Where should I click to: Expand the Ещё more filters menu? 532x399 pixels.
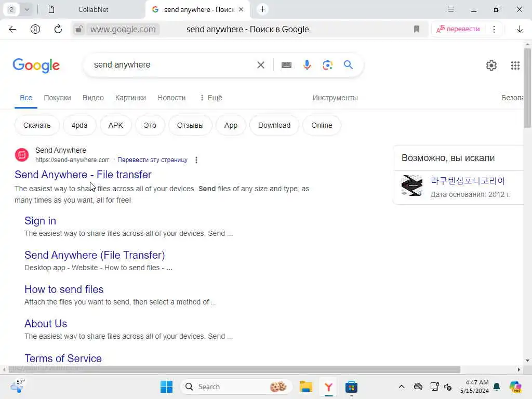(x=211, y=98)
